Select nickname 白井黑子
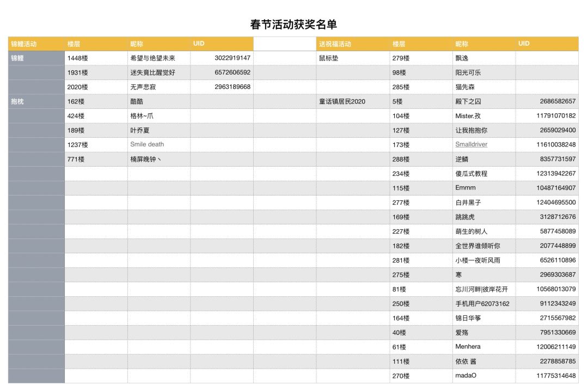 468,203
